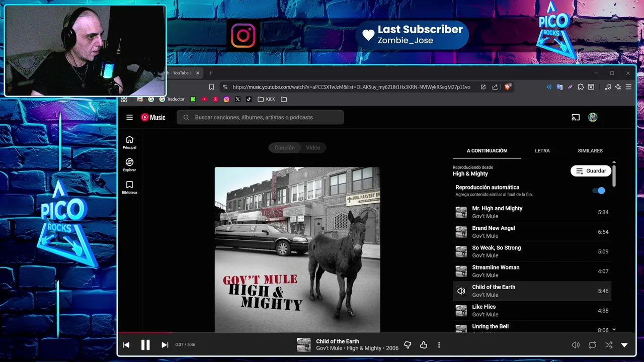This screenshot has width=644, height=362.
Task: Click the song progress bar
Action: pyautogui.click(x=376, y=333)
